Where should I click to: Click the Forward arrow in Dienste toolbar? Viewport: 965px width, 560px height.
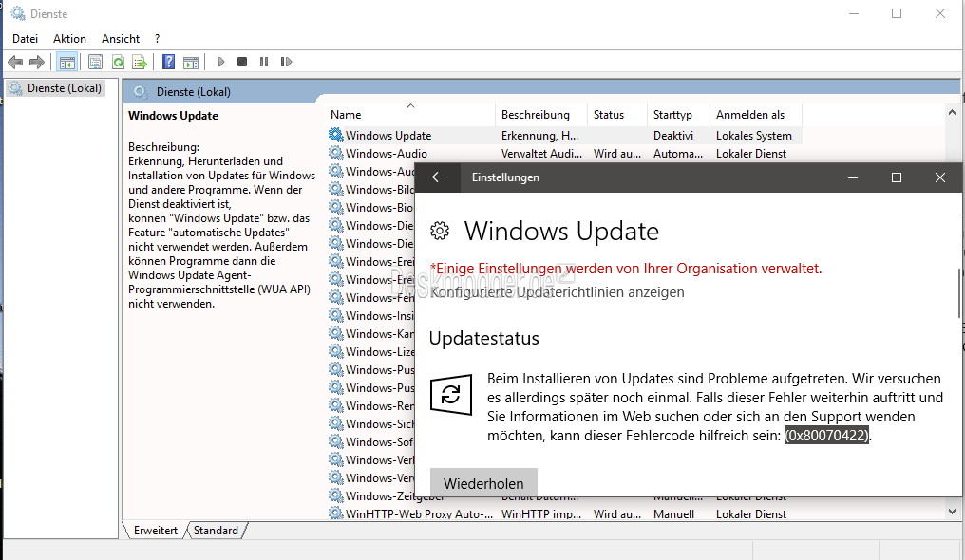[37, 62]
